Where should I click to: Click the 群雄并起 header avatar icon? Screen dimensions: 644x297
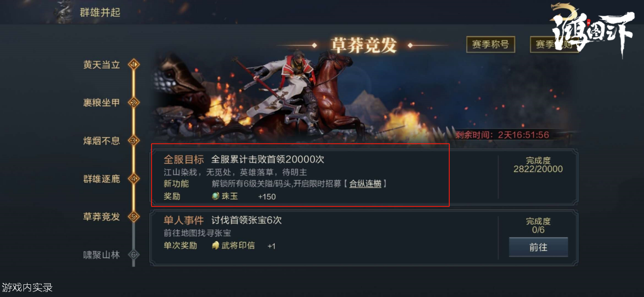[64, 12]
